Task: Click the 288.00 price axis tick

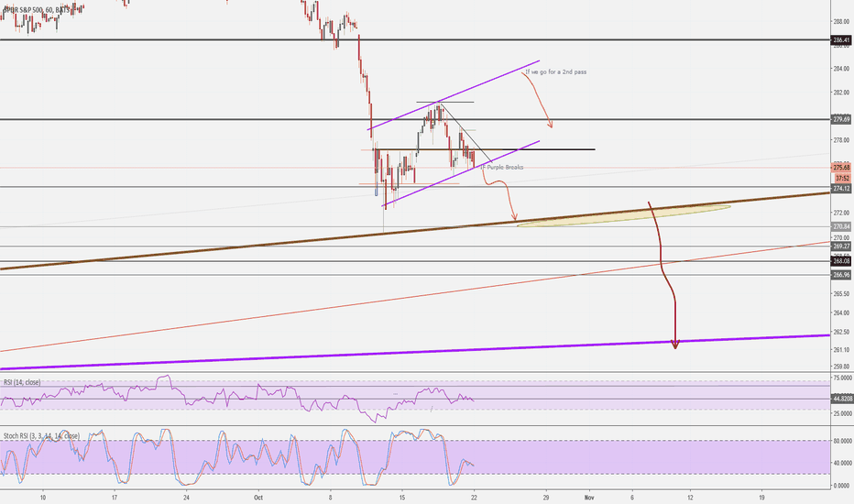Action: click(x=841, y=22)
